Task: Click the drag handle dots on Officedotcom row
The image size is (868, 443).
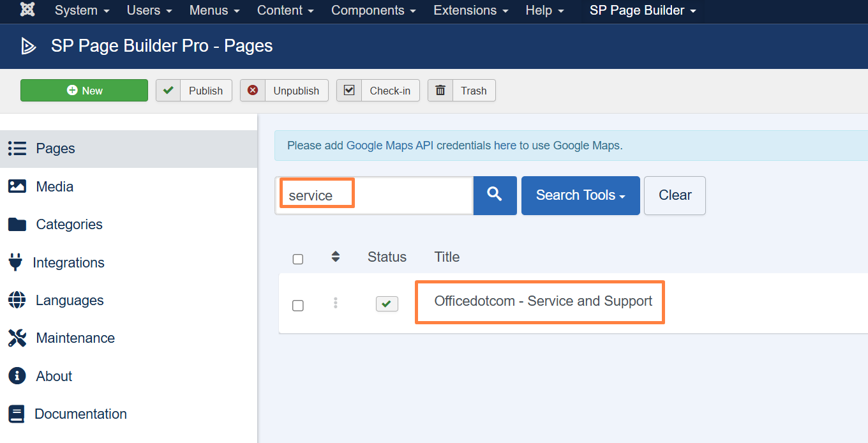Action: 336,303
